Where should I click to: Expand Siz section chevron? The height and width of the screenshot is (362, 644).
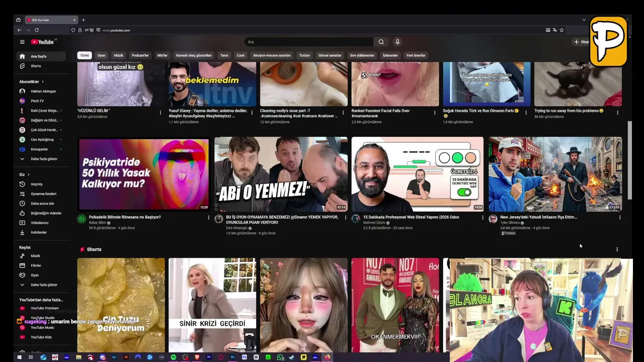click(28, 174)
